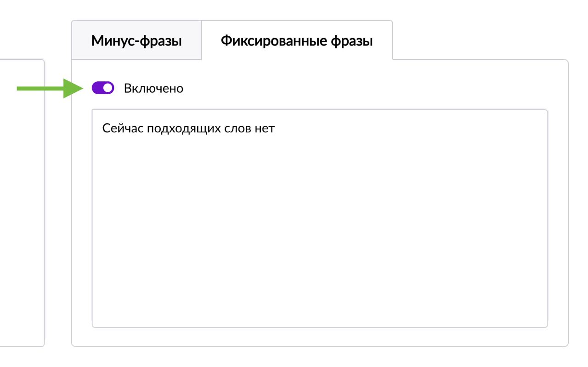
Task: Click the Включено label text
Action: coord(153,88)
